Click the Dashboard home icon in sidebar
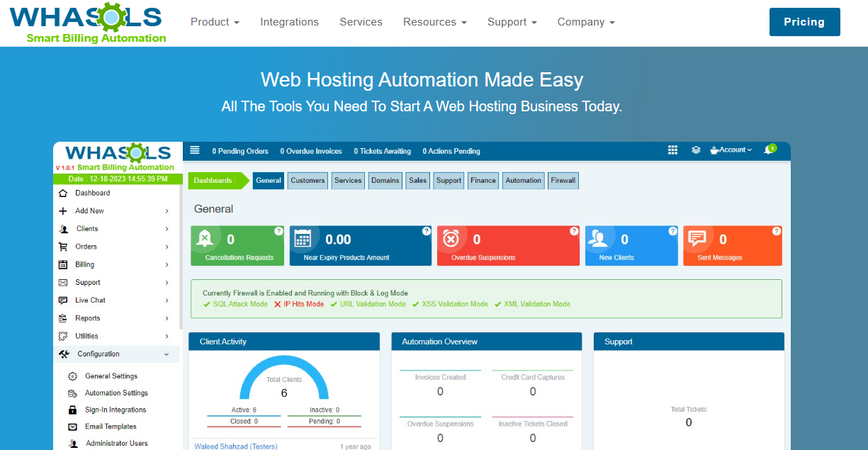Screen dimensions: 868x450 point(63,193)
